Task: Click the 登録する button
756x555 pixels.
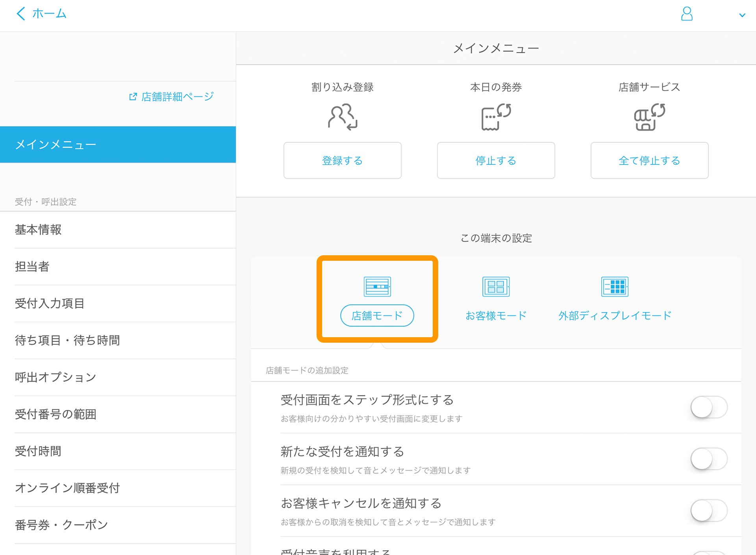Action: click(343, 160)
